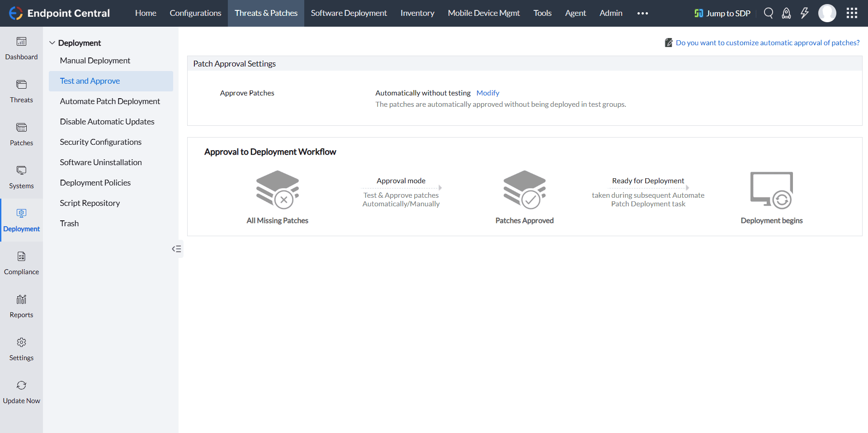Click Automatically without testing text
This screenshot has height=433, width=868.
[x=423, y=93]
